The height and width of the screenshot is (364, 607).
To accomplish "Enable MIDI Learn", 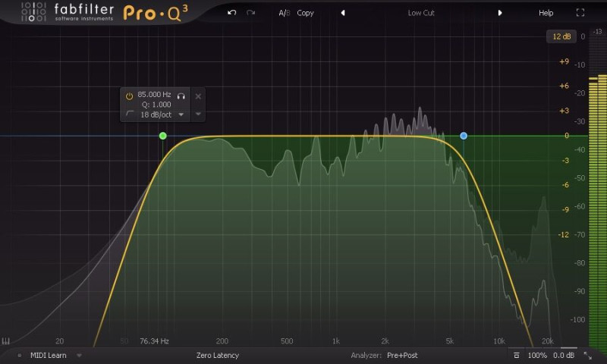I will coord(48,355).
